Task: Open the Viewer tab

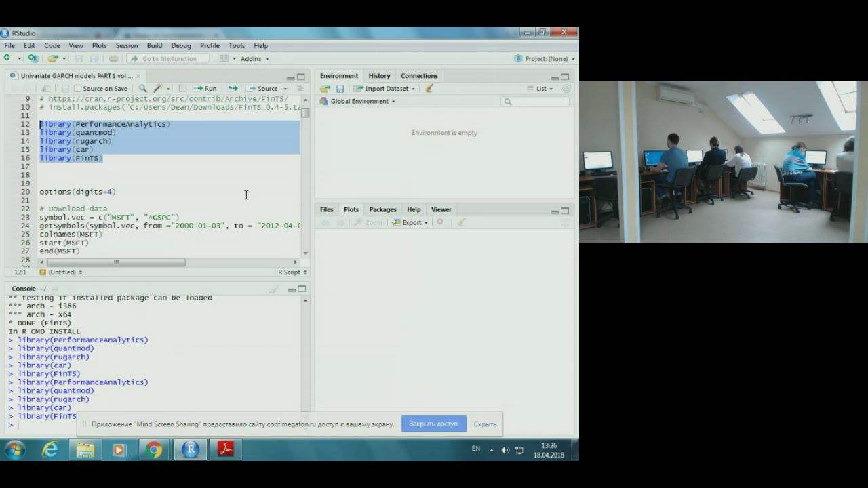Action: [x=441, y=209]
